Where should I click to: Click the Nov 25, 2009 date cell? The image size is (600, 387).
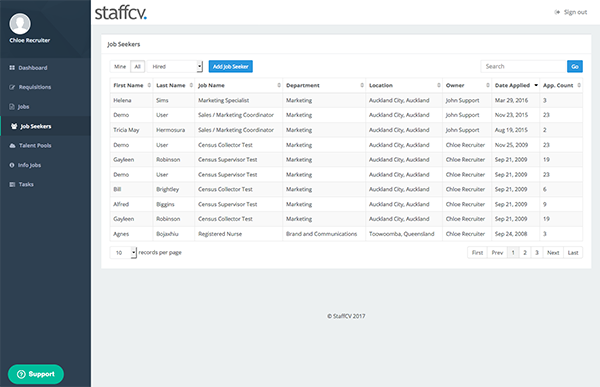[516, 145]
